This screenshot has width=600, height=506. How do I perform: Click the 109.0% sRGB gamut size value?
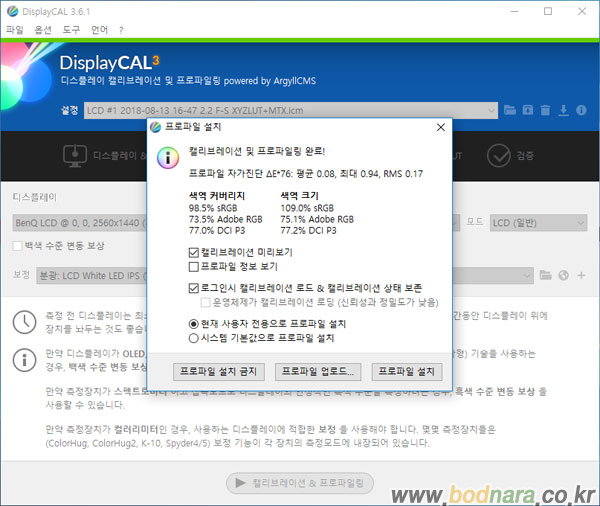coord(307,208)
